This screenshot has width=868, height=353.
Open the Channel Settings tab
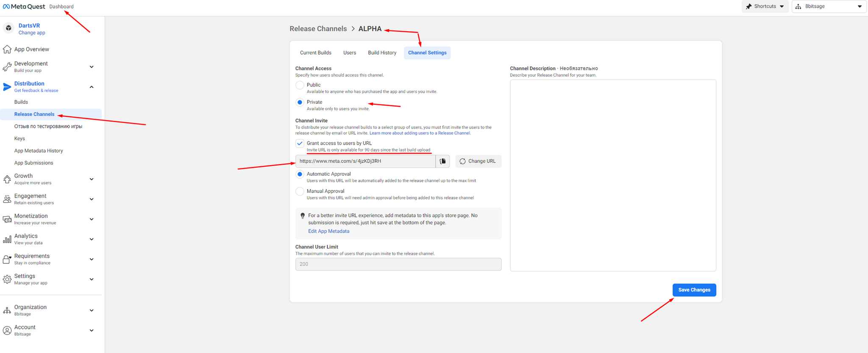coord(427,53)
